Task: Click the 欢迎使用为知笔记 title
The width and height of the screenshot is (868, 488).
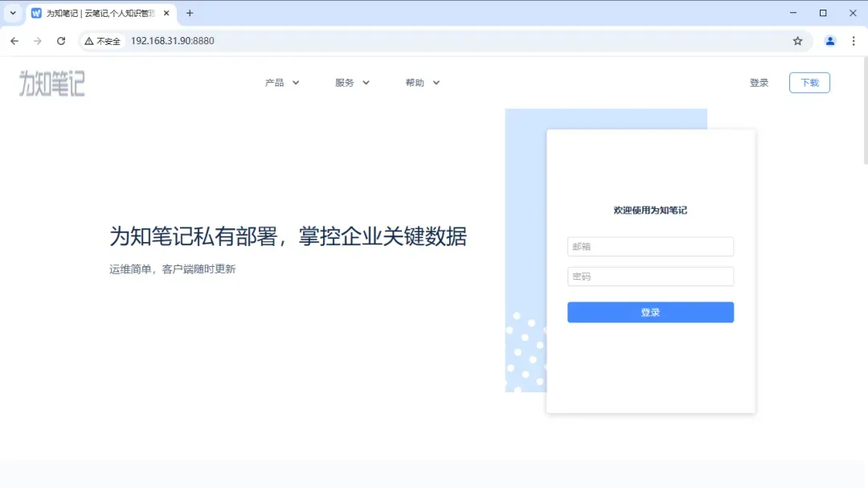Action: tap(650, 210)
